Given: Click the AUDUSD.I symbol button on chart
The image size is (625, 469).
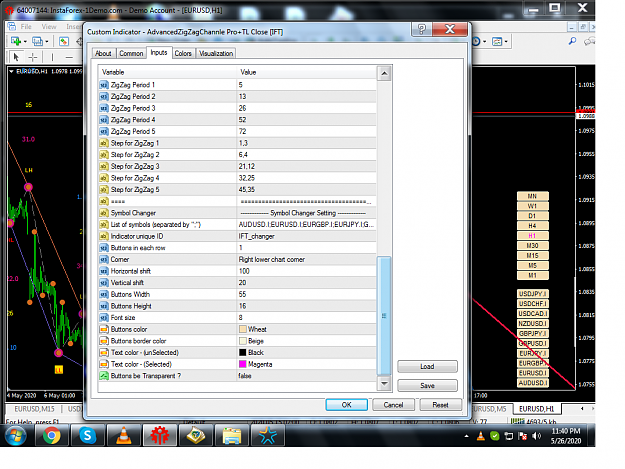Looking at the screenshot, I should [x=533, y=383].
